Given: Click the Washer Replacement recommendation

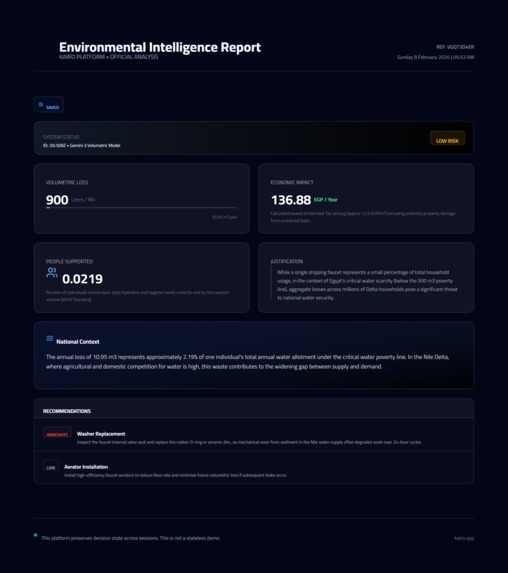Looking at the screenshot, I should pyautogui.click(x=101, y=434).
